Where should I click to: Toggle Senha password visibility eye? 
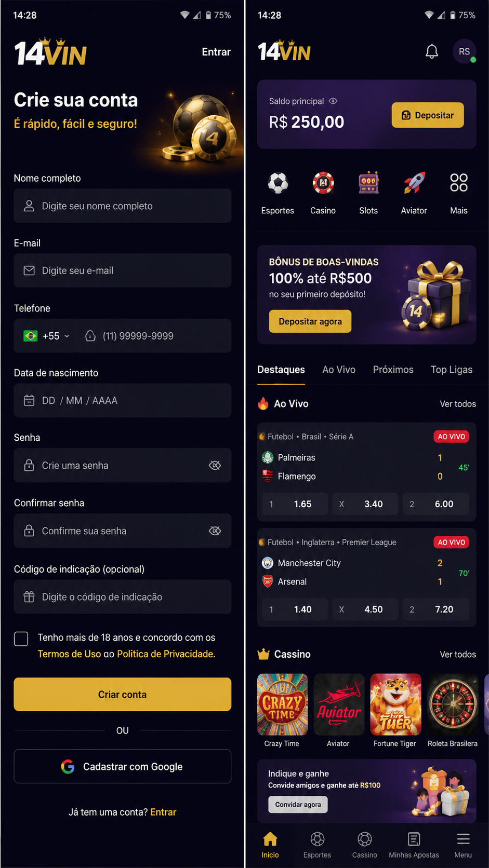click(x=215, y=465)
